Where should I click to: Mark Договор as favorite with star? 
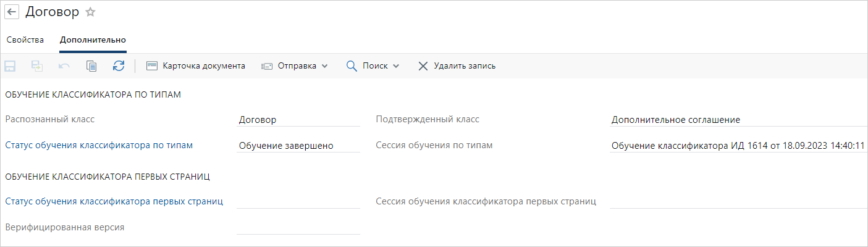[90, 12]
